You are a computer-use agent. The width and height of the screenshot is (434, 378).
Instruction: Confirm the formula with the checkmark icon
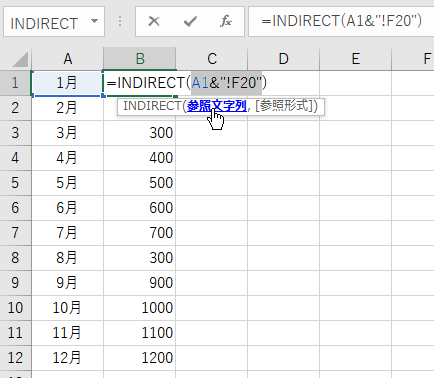coord(190,22)
